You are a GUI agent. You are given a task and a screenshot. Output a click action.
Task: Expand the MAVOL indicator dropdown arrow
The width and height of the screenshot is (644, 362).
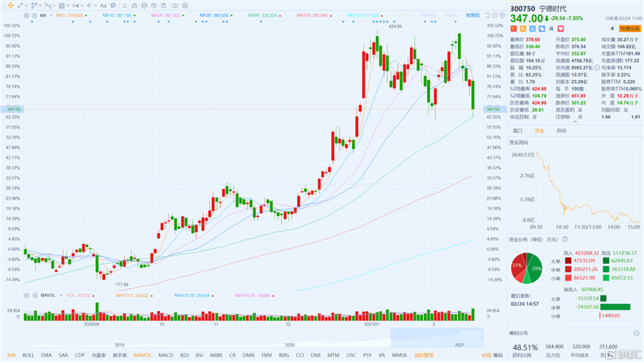[x=61, y=295]
